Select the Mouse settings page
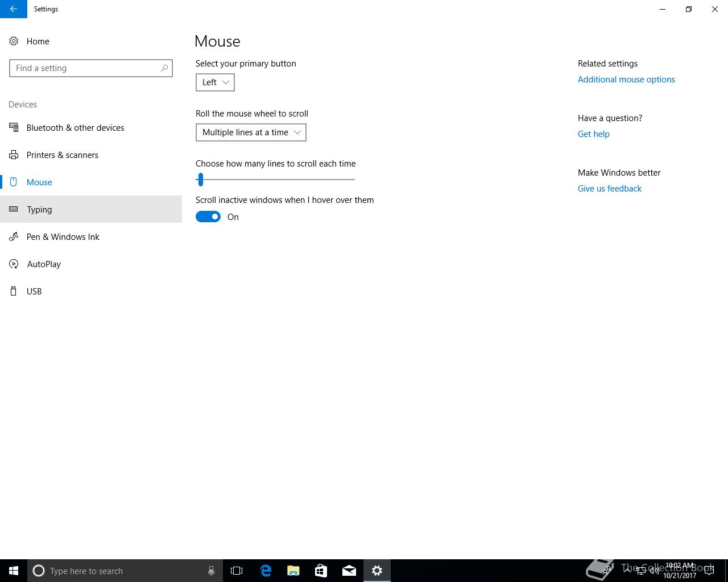The width and height of the screenshot is (728, 582). [x=91, y=182]
